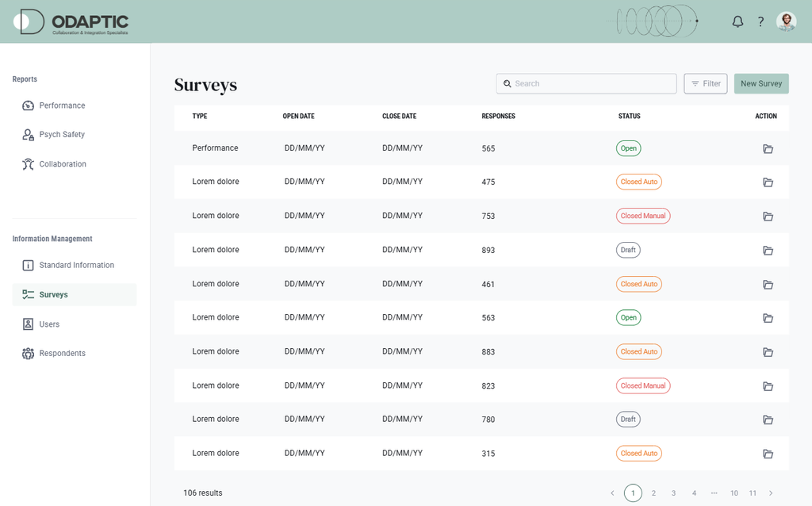Screen dimensions: 812x506
Task: Sort by Close Date column header
Action: [400, 116]
